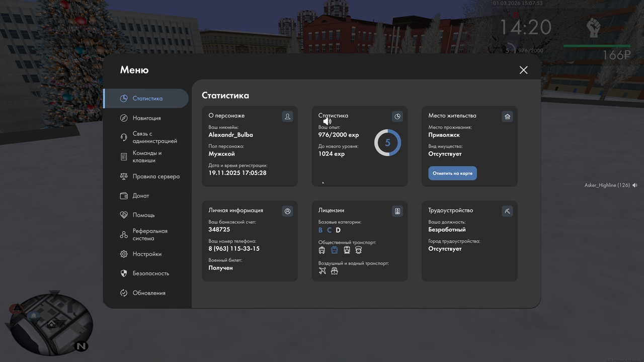The height and width of the screenshot is (362, 644).
Task: Click the 1024 exp value
Action: 332,154
